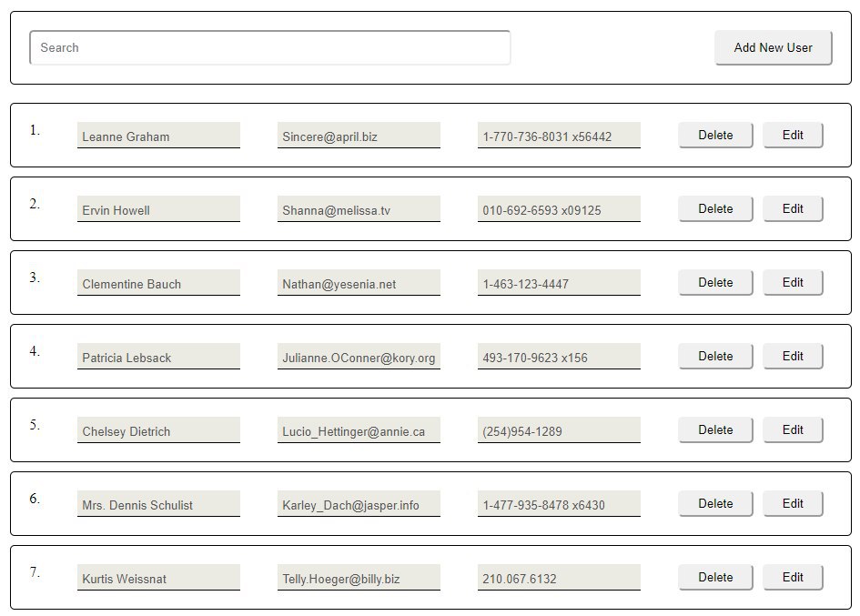Select the Lucio_Hettinger@annie.ca email field
860x616 pixels.
click(359, 430)
